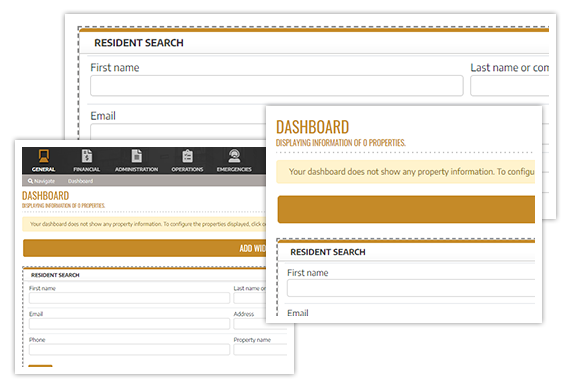570x390 pixels.
Task: Click the small orange button below Phone field
Action: 40,366
